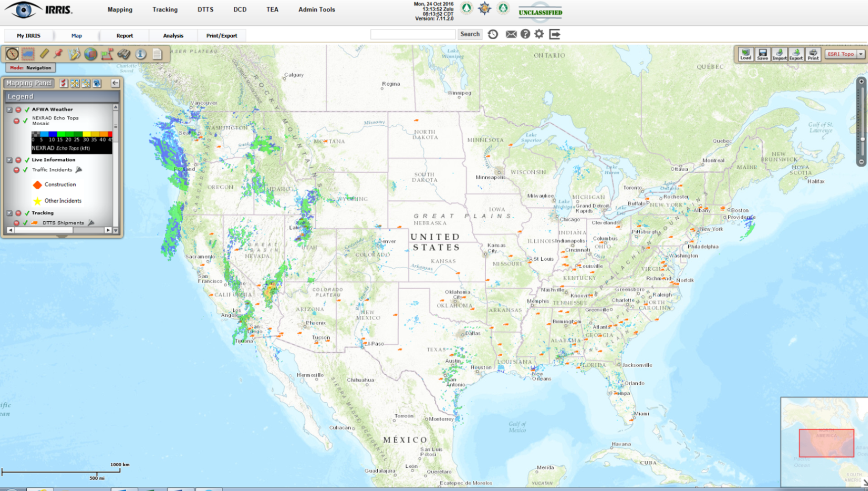Viewport: 868px width, 491px height.
Task: Switch to the My IRRIS tab
Action: (29, 36)
